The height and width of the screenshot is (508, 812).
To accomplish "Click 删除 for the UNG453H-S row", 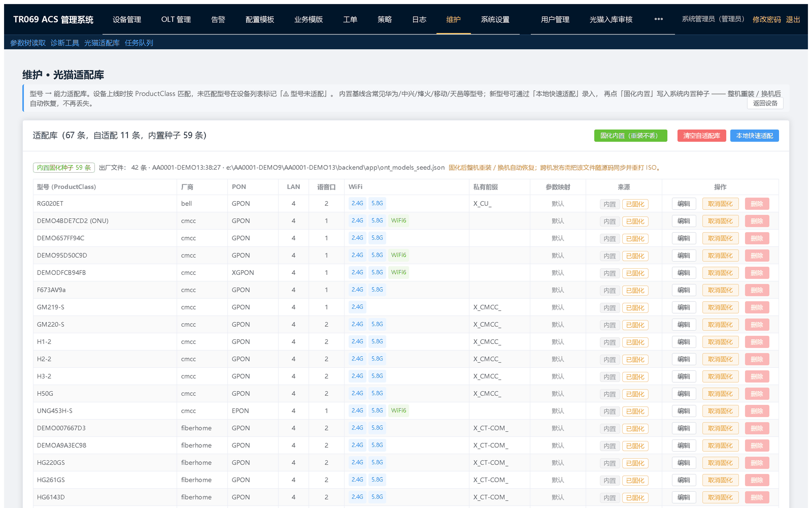I will [757, 411].
